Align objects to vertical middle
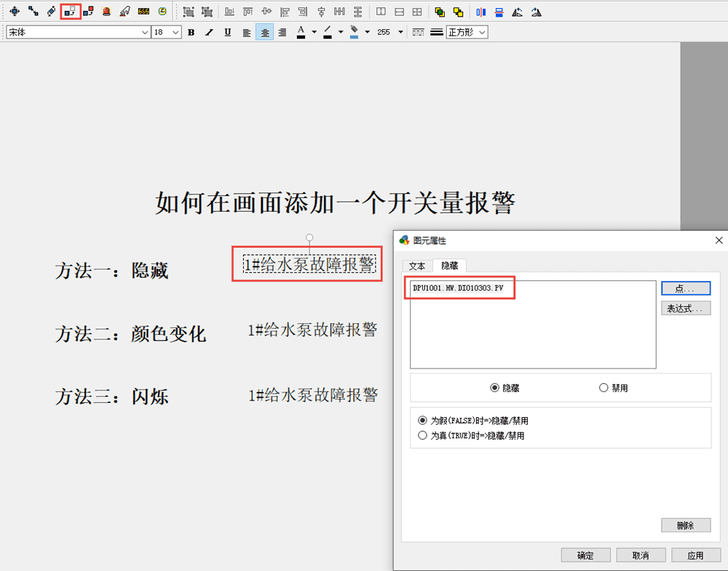The image size is (728, 571). [266, 12]
